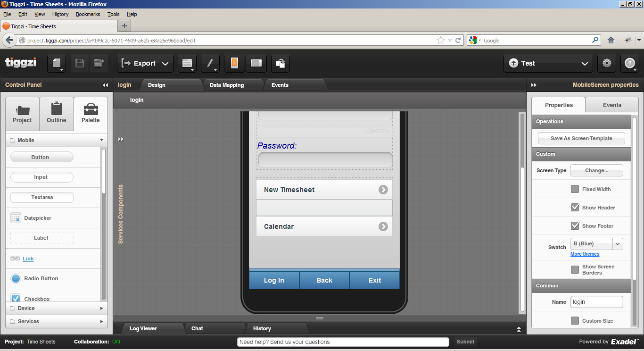This screenshot has width=644, height=351.
Task: Click the pencil edit tool icon
Action: pyautogui.click(x=210, y=63)
